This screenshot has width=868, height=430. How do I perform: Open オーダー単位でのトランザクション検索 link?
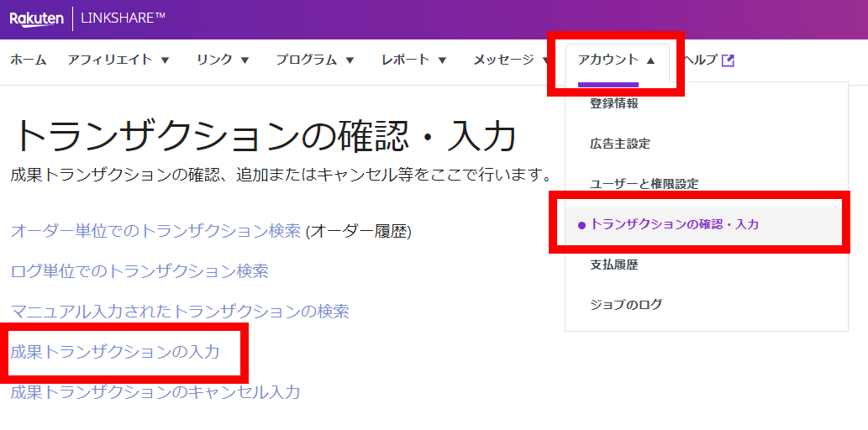click(x=155, y=231)
